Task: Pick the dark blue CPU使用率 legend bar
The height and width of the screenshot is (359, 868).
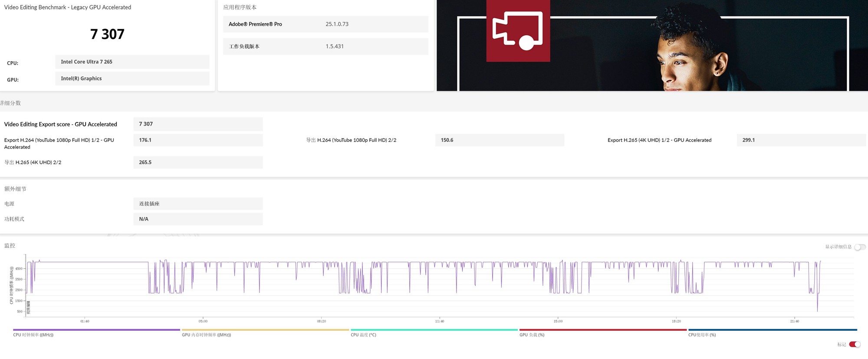Action: click(773, 330)
